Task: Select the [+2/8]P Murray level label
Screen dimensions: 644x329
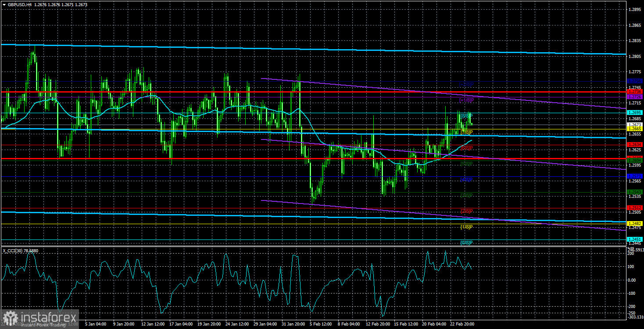Action: click(466, 84)
